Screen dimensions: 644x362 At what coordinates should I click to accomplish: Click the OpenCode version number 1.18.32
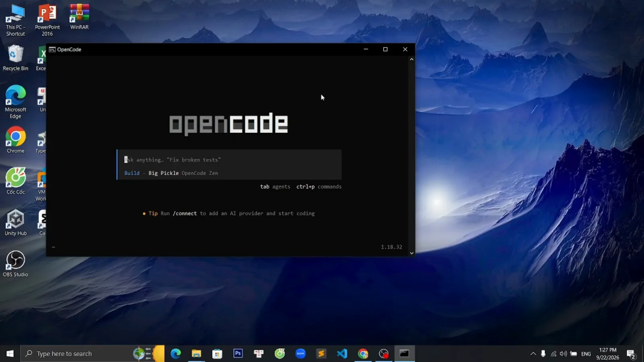click(x=391, y=247)
